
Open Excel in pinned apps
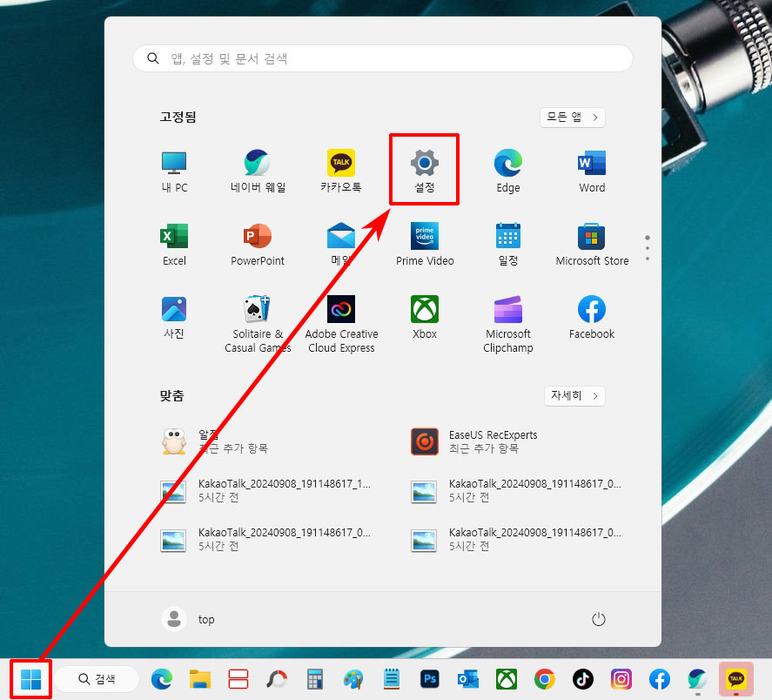tap(174, 244)
